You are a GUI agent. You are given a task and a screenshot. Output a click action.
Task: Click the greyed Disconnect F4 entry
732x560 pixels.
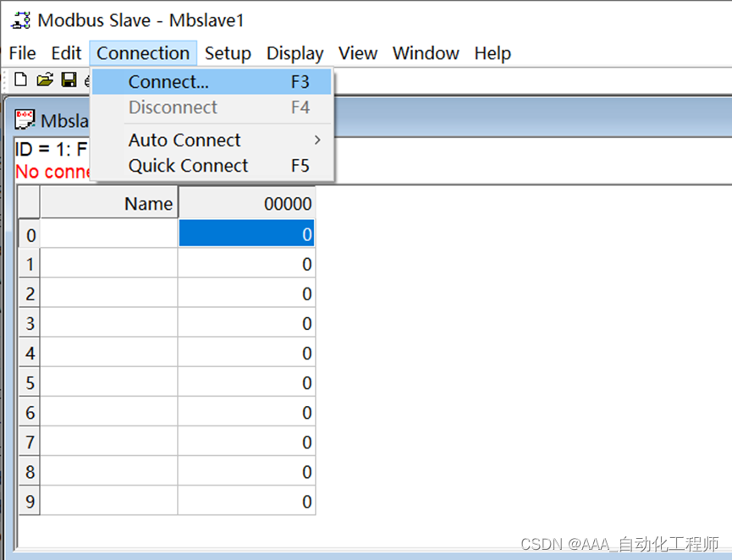pyautogui.click(x=212, y=107)
